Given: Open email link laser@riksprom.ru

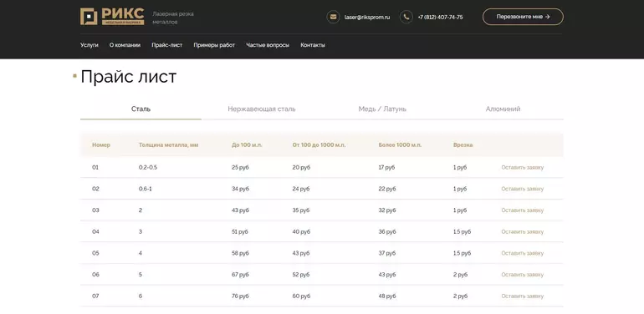Looking at the screenshot, I should 367,18.
